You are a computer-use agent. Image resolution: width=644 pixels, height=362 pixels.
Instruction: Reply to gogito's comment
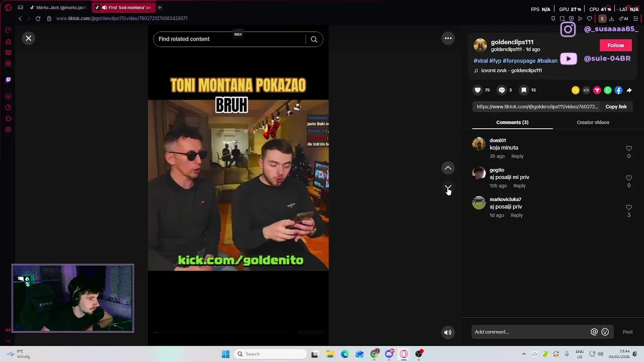pyautogui.click(x=519, y=186)
